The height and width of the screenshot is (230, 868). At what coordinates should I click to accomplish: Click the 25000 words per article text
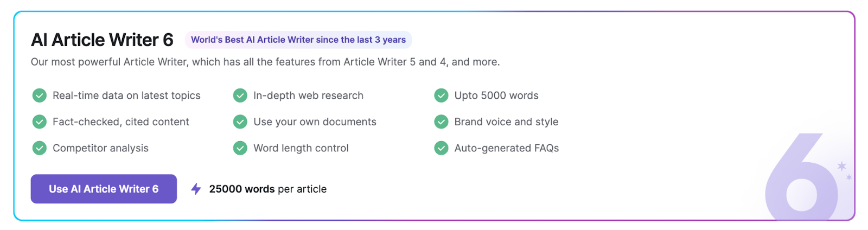click(268, 189)
